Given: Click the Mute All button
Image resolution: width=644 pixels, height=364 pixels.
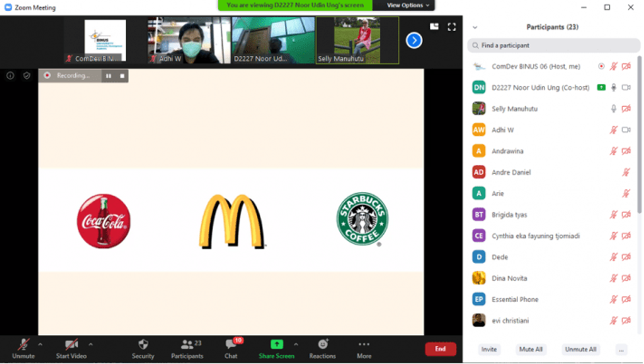Looking at the screenshot, I should point(531,349).
